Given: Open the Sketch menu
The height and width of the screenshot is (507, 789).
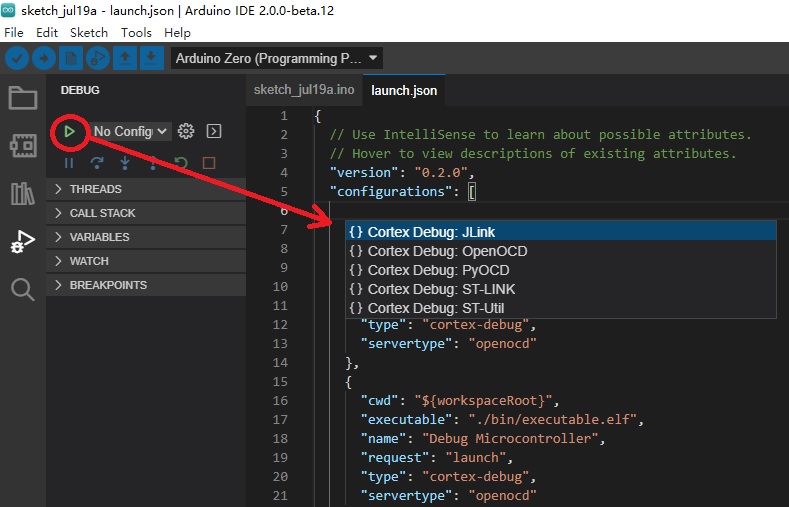Looking at the screenshot, I should [89, 33].
